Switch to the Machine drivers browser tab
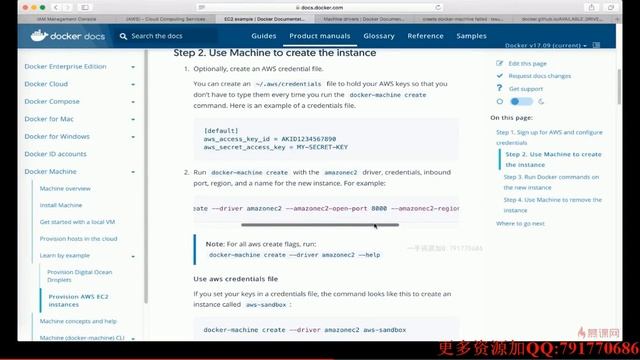Viewport: 640px width, 360px height. click(x=364, y=19)
